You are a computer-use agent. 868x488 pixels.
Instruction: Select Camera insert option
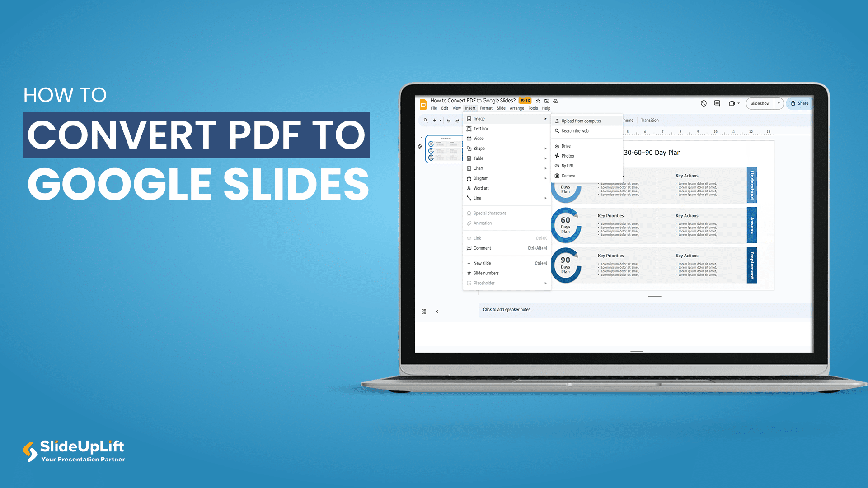pyautogui.click(x=568, y=176)
